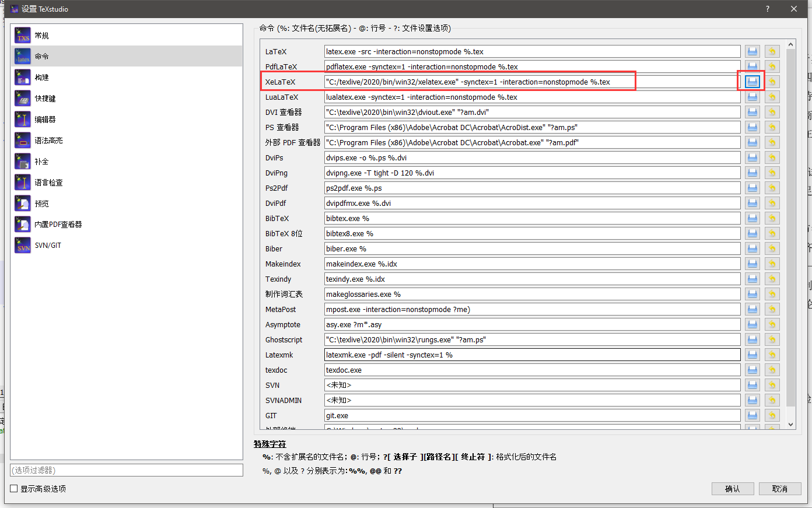Open the 常规 settings page icon
This screenshot has width=812, height=508.
22,35
